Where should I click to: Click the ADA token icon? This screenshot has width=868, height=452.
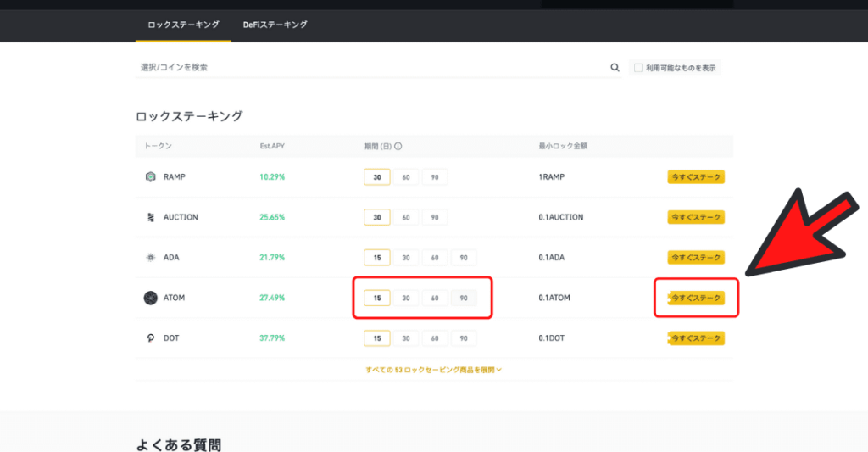tap(151, 258)
